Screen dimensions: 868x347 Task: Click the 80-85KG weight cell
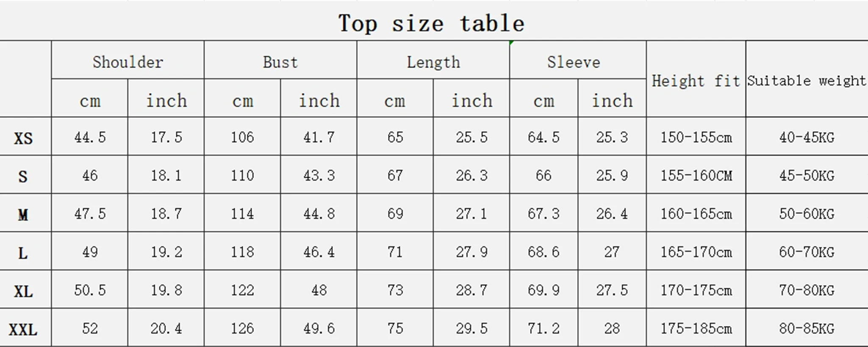[807, 328]
